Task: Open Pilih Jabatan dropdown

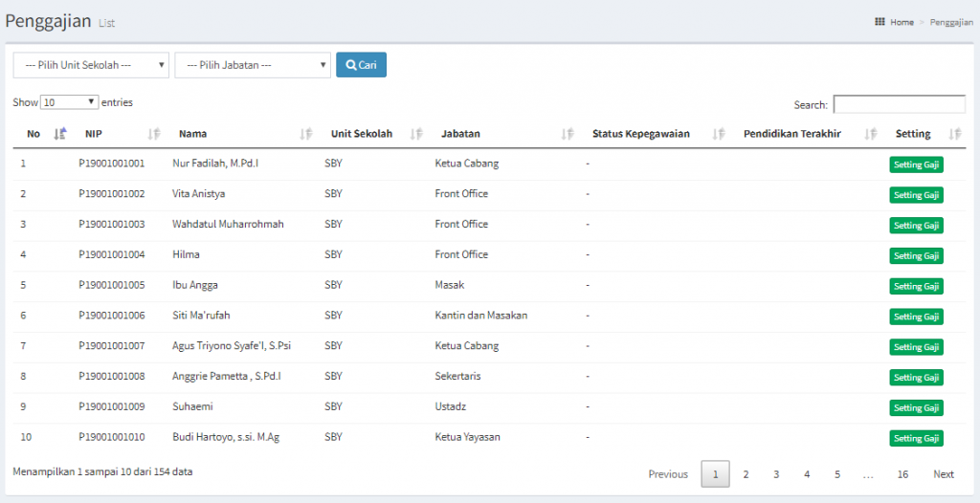Action: (x=253, y=65)
